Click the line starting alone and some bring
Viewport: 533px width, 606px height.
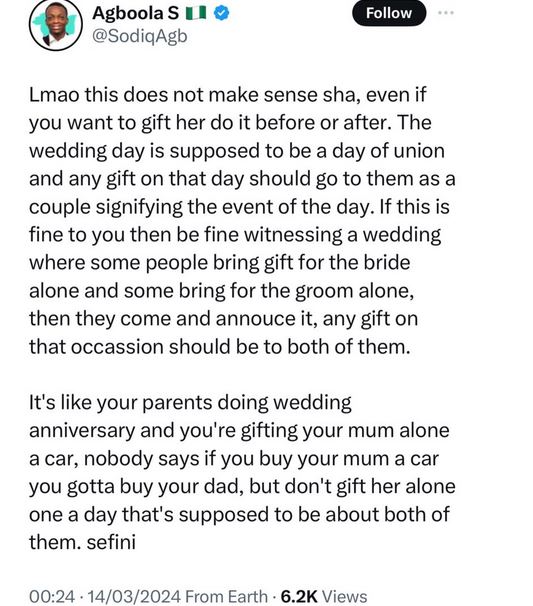coord(221,291)
